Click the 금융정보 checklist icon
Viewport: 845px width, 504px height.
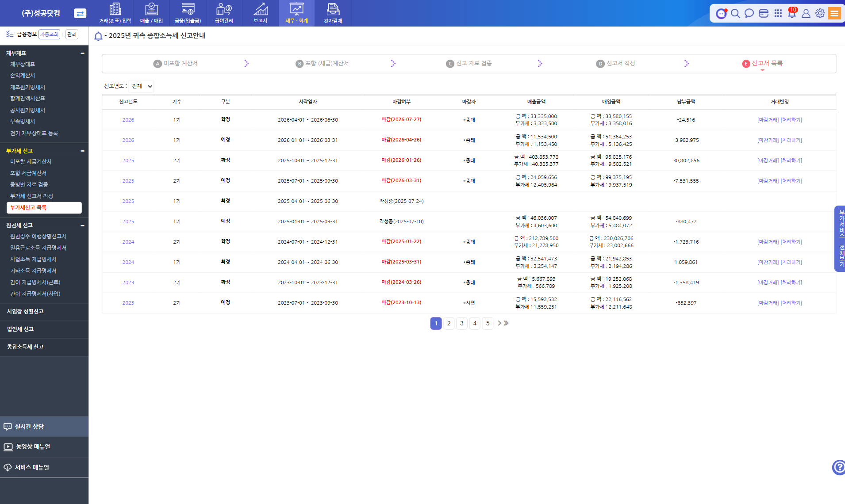pyautogui.click(x=10, y=34)
